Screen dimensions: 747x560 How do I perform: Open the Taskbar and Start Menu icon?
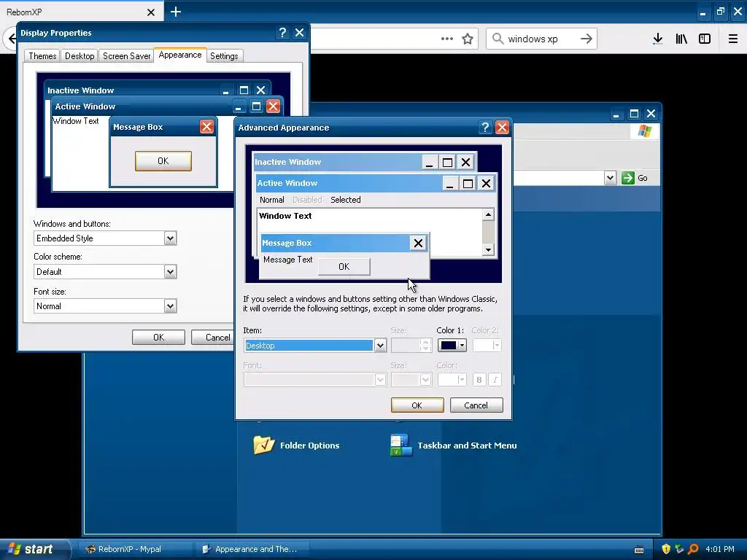click(400, 445)
